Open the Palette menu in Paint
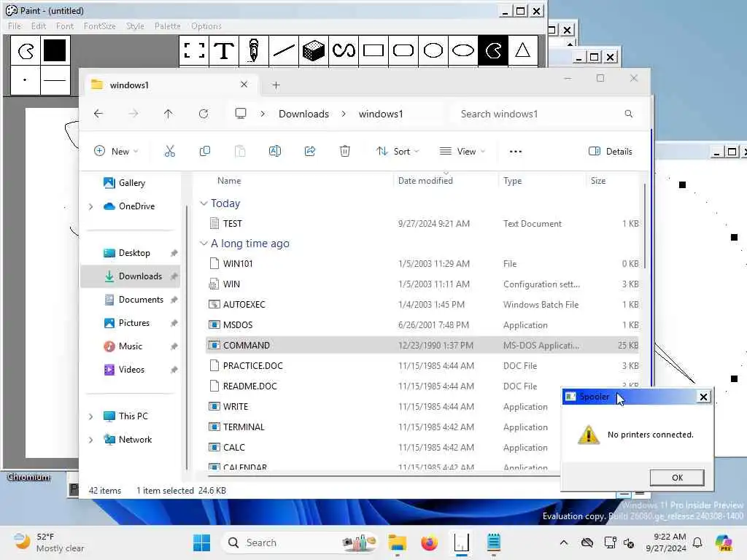Viewport: 747px width, 560px height. [x=167, y=26]
